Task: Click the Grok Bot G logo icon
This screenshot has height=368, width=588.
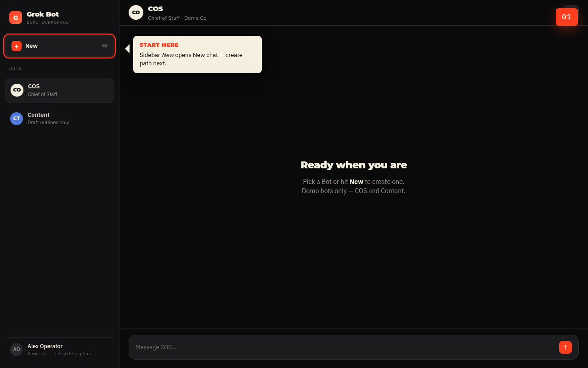Action: [16, 17]
